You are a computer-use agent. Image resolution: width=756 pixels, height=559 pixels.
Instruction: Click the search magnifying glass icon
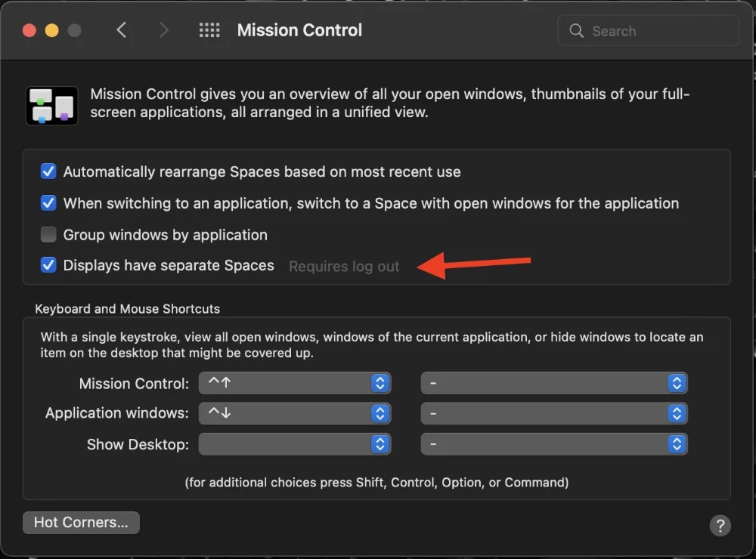pyautogui.click(x=576, y=30)
